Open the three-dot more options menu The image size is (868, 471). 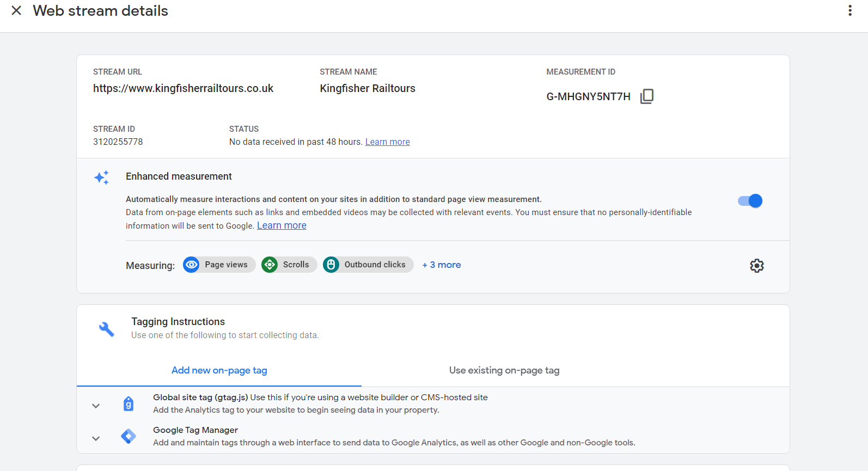tap(849, 10)
